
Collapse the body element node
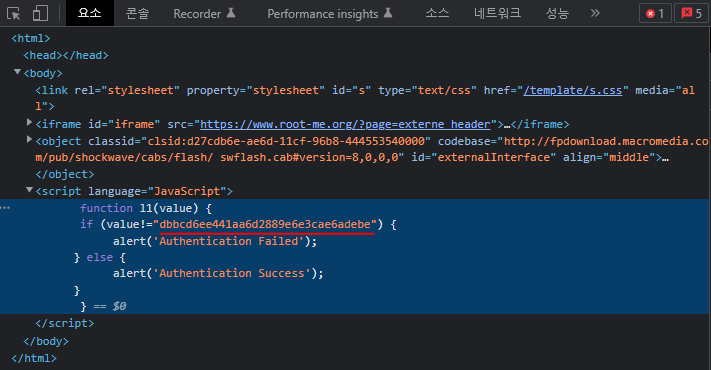click(x=17, y=72)
